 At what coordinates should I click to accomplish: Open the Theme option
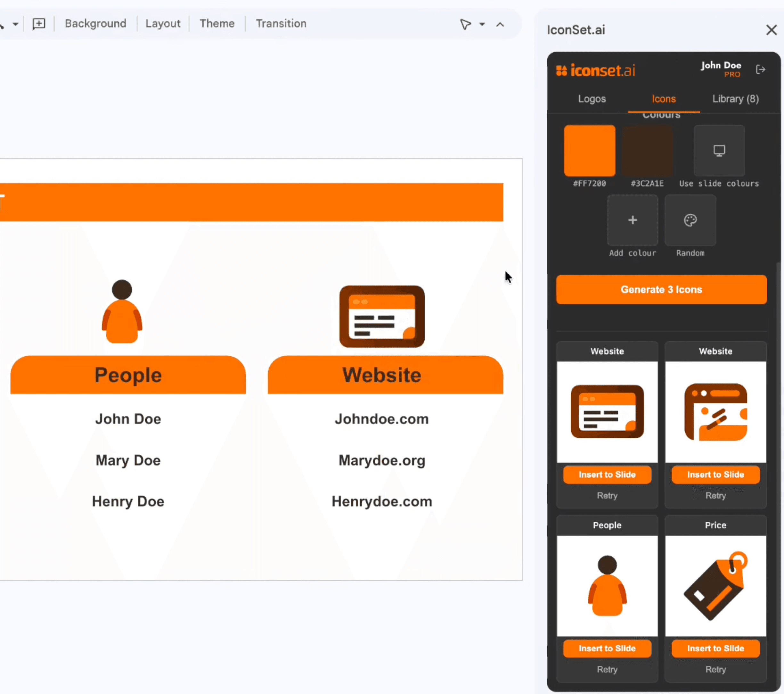[x=217, y=24]
